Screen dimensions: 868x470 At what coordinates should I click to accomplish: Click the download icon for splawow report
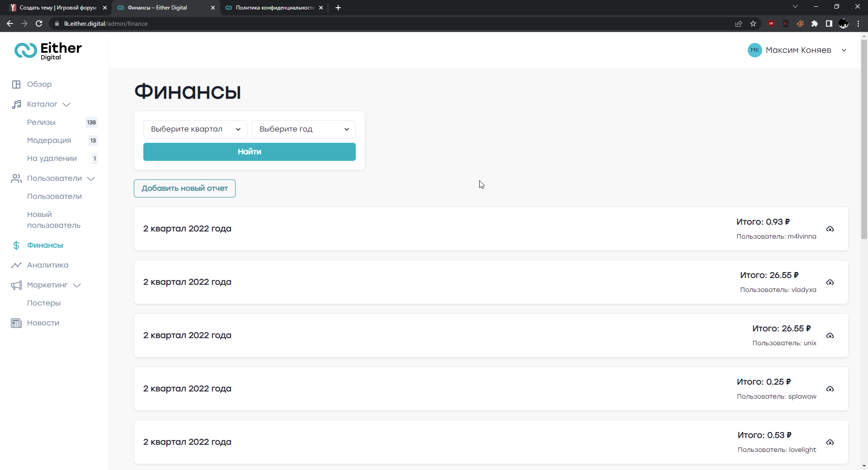coord(830,389)
